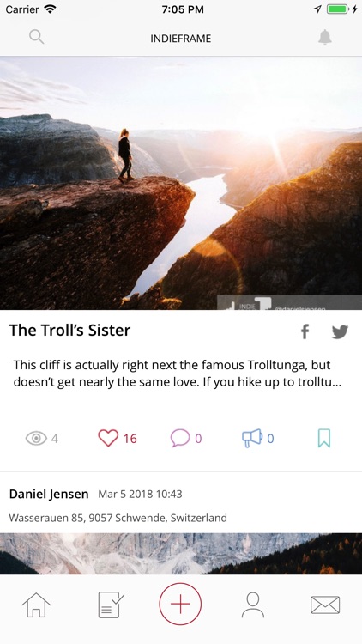
Task: Tap the Wasserauen 85 Switzerland location
Action: tap(118, 518)
